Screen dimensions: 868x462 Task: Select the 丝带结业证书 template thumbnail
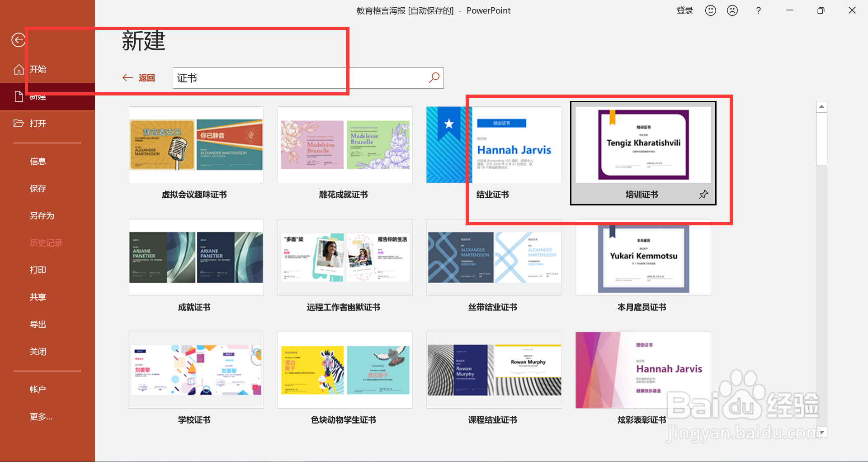pos(494,257)
